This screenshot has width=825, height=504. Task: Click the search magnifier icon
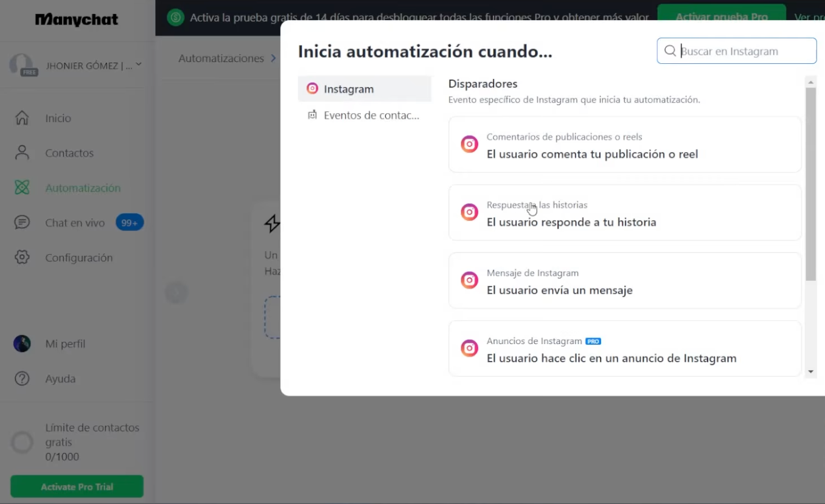[670, 51]
